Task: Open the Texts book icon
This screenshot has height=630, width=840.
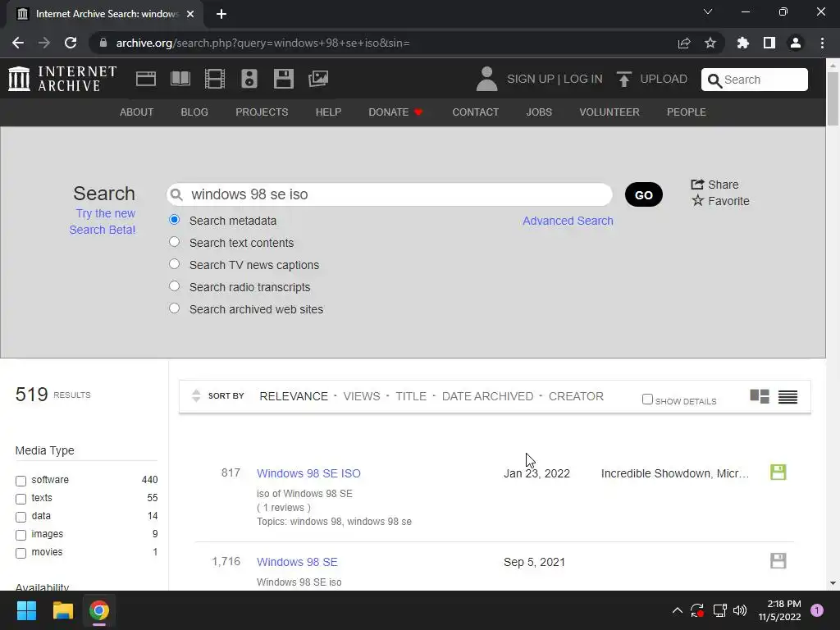Action: point(180,79)
